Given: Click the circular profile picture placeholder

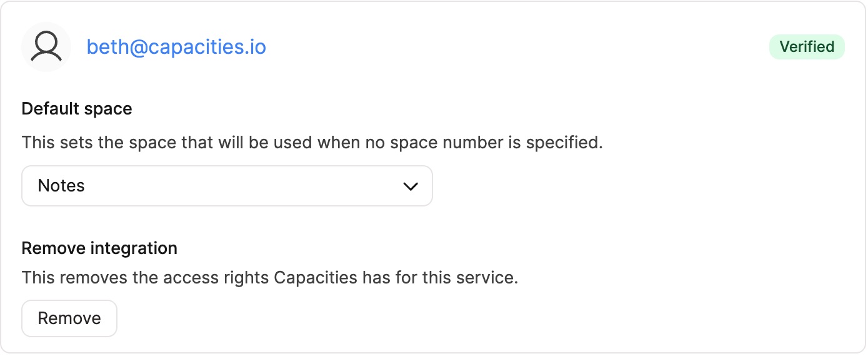Looking at the screenshot, I should click(46, 47).
